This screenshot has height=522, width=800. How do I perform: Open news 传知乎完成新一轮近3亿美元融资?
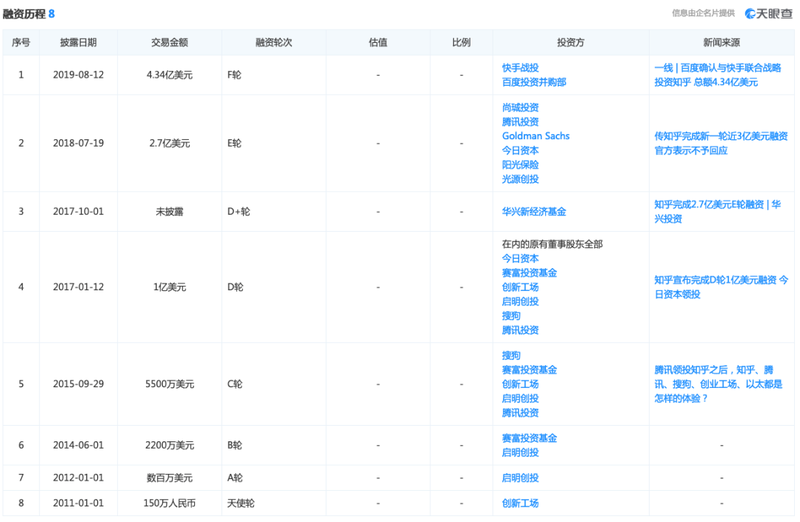point(721,143)
